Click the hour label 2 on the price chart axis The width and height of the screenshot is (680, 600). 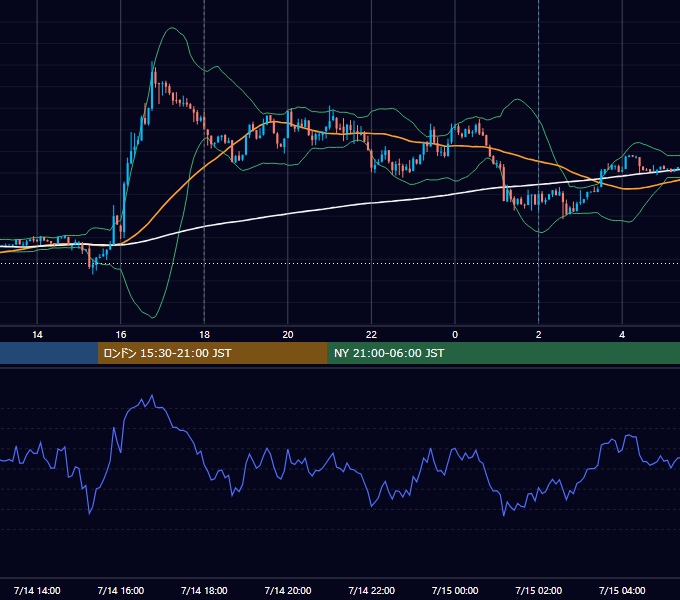[539, 335]
